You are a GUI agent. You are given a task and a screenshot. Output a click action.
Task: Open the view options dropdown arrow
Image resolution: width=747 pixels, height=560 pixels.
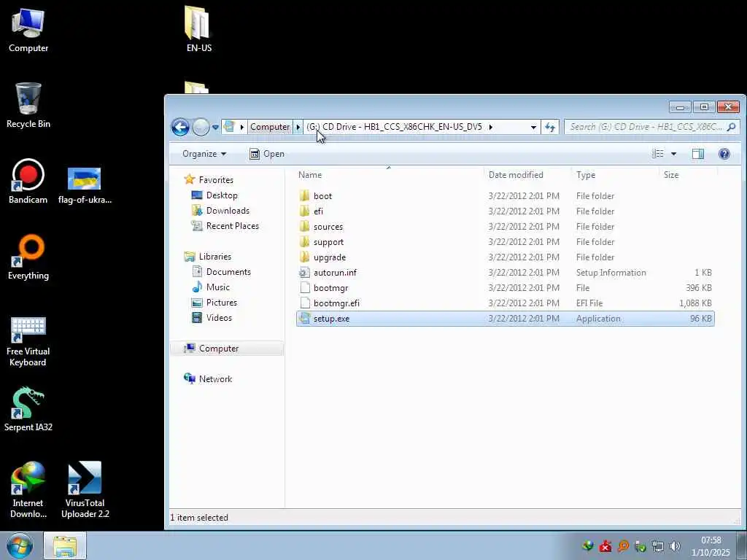[673, 153]
